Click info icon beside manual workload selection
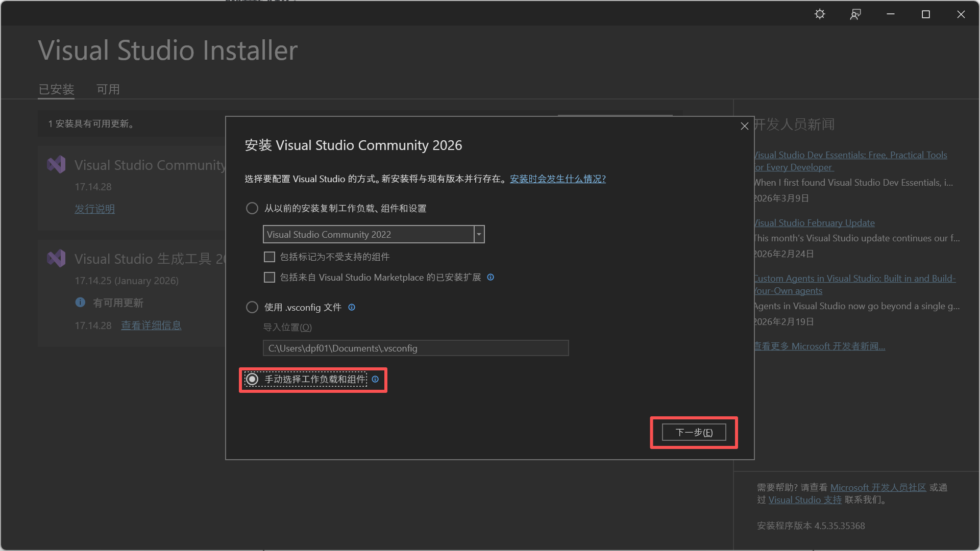The image size is (980, 551). pos(375,379)
